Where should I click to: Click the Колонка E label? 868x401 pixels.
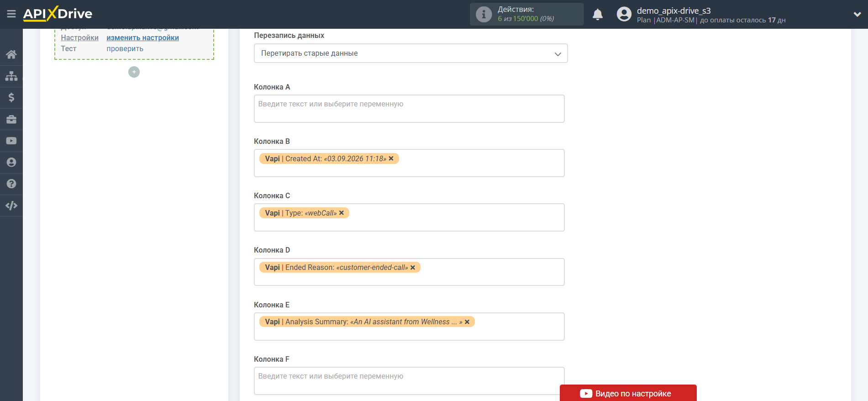[x=272, y=305]
